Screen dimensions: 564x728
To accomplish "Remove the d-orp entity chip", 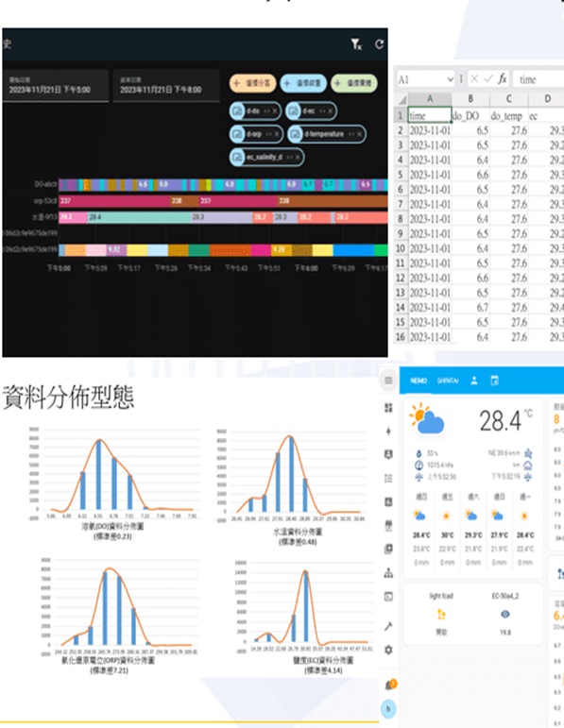I will pyautogui.click(x=277, y=134).
